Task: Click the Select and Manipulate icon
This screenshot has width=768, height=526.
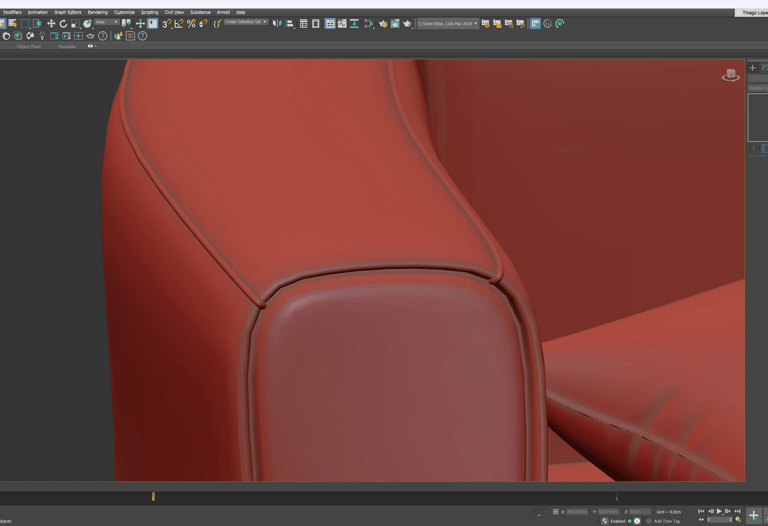Action: coord(140,24)
